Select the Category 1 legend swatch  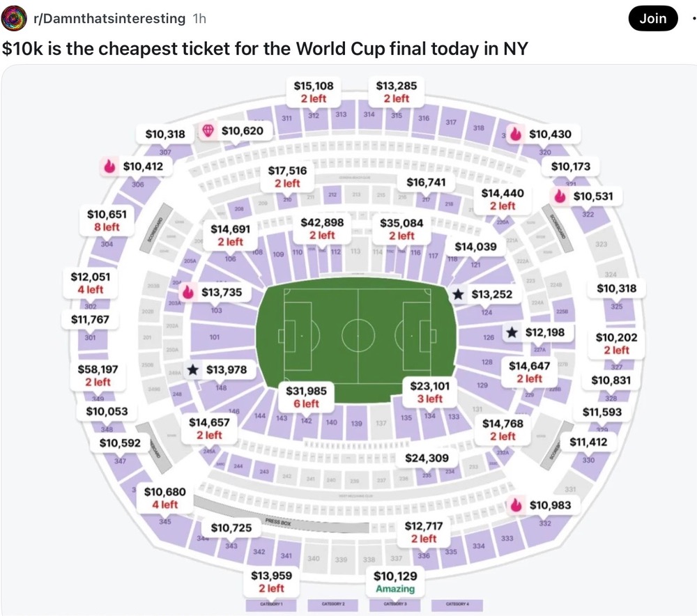point(272,604)
